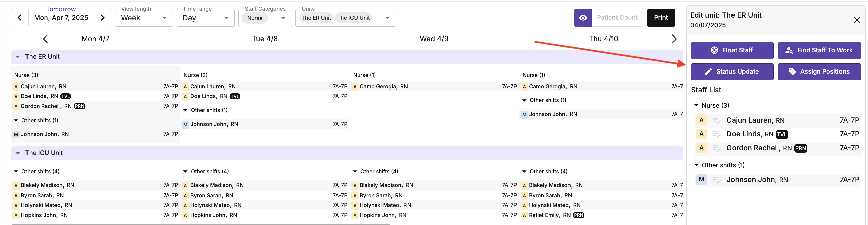The image size is (868, 225).
Task: Click edit note icon for Doe Linds
Action: point(716,134)
